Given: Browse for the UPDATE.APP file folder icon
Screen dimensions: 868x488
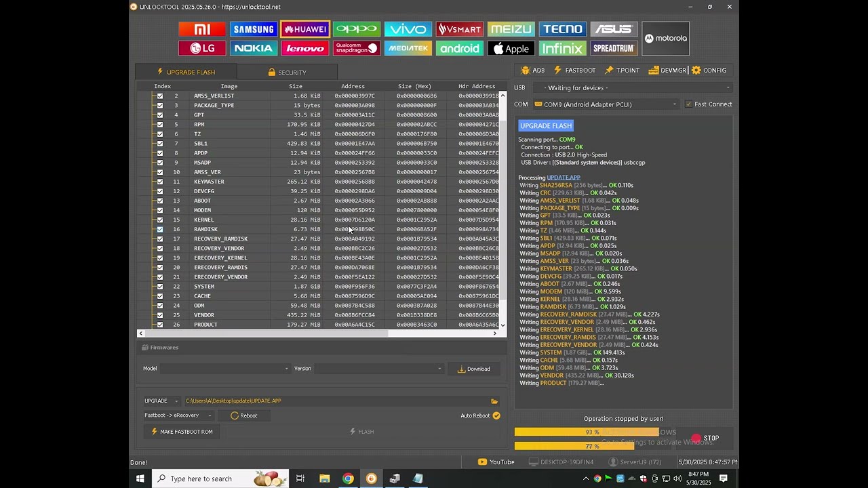Looking at the screenshot, I should click(x=494, y=401).
